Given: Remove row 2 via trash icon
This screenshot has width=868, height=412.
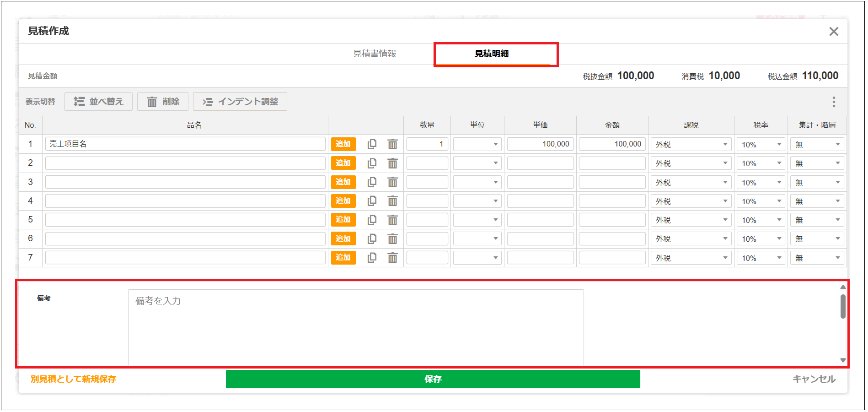Looking at the screenshot, I should click(x=392, y=163).
